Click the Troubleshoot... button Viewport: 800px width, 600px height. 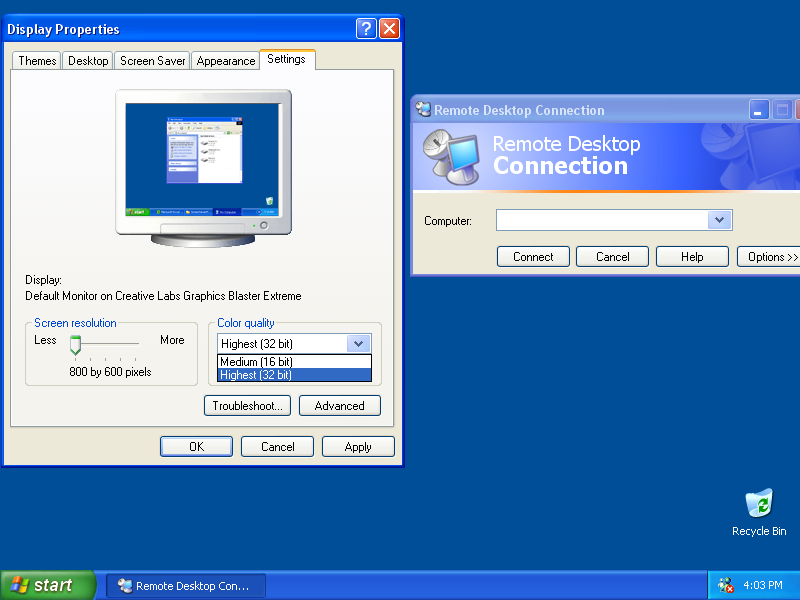(247, 406)
